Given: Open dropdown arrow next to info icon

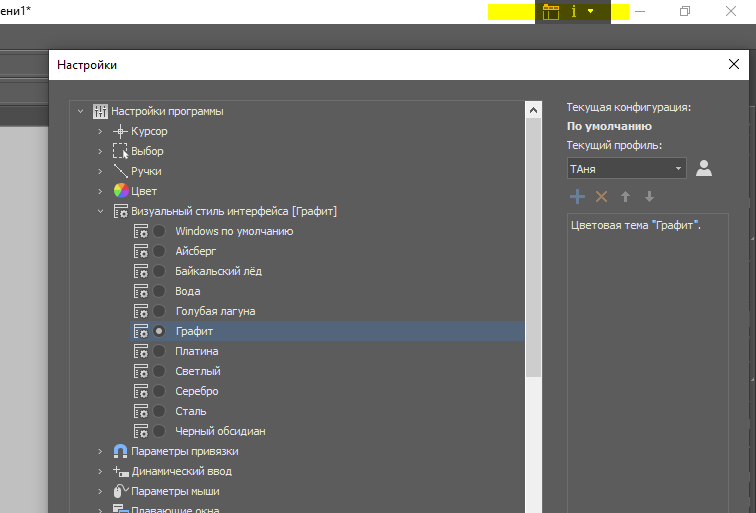Looking at the screenshot, I should pos(591,11).
